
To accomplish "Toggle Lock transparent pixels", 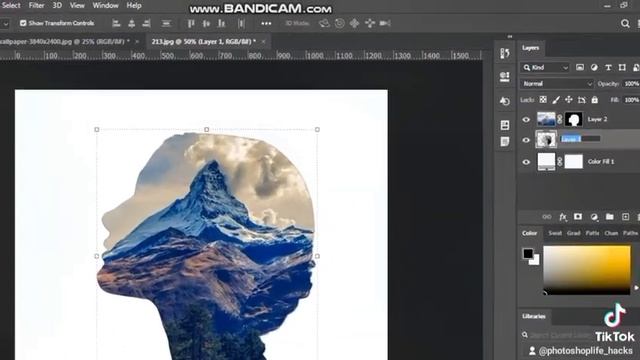I will [x=543, y=100].
